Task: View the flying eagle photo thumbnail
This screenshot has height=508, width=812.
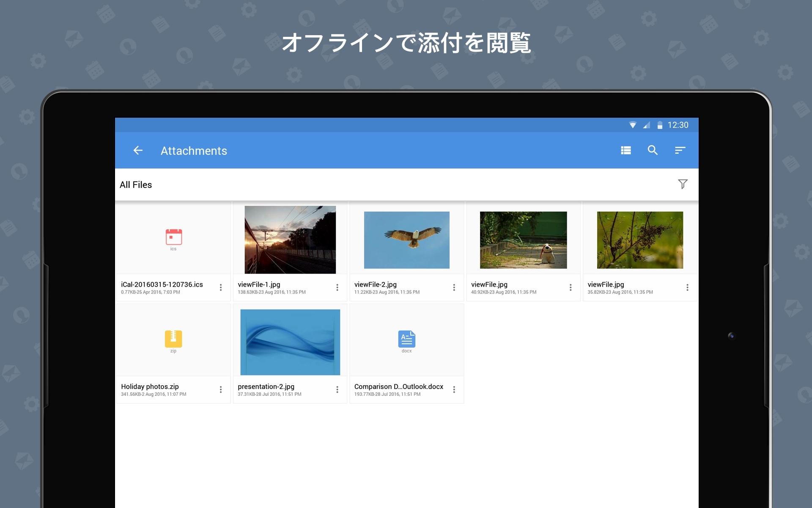Action: [407, 240]
